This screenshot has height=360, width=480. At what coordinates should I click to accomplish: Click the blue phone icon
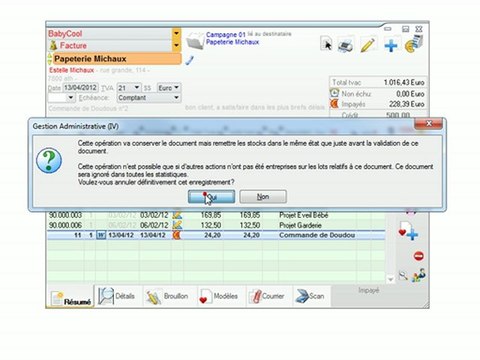(189, 61)
